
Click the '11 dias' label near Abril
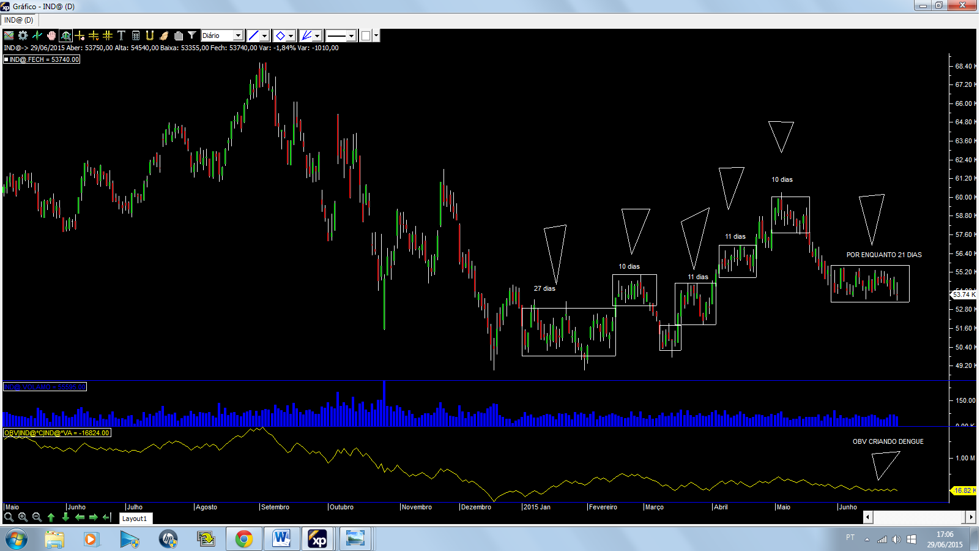(x=735, y=236)
